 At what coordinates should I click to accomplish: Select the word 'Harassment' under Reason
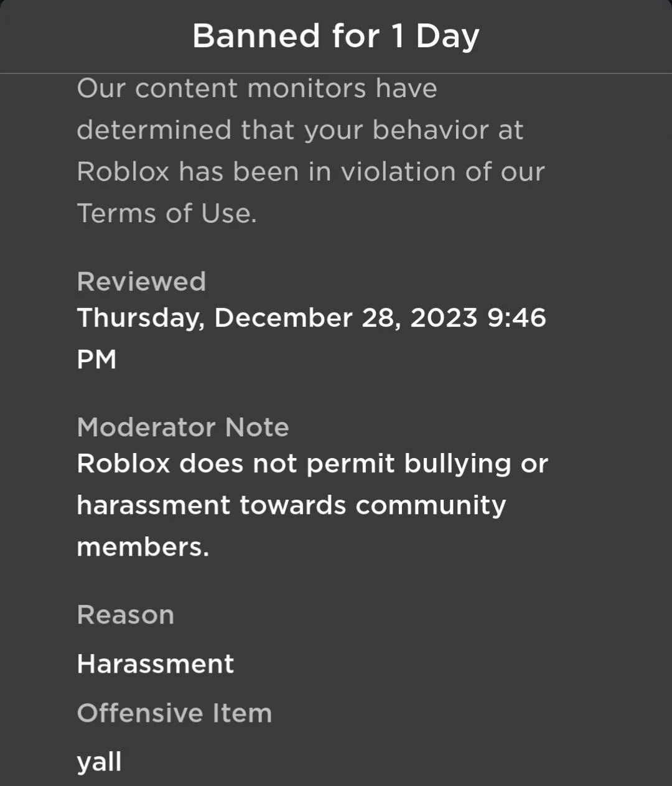pos(154,663)
